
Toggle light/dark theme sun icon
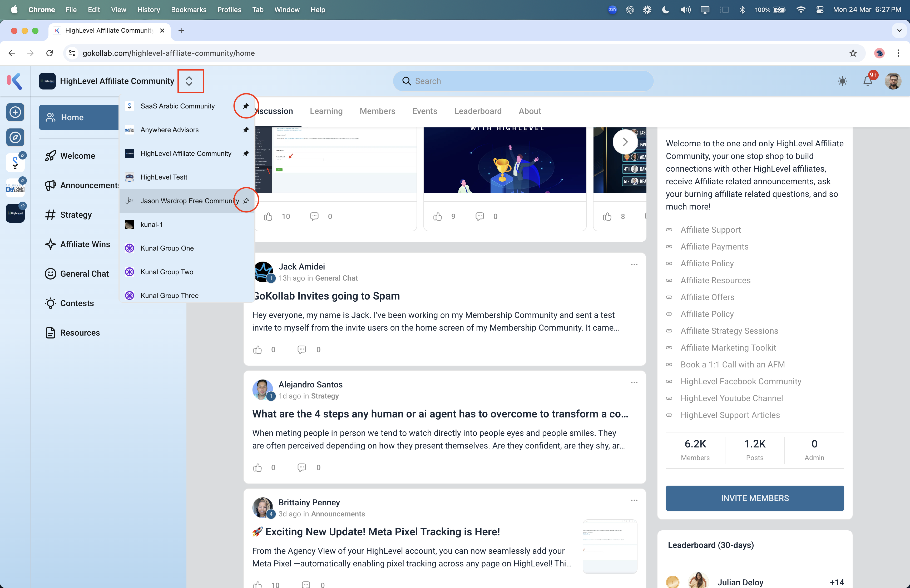842,81
